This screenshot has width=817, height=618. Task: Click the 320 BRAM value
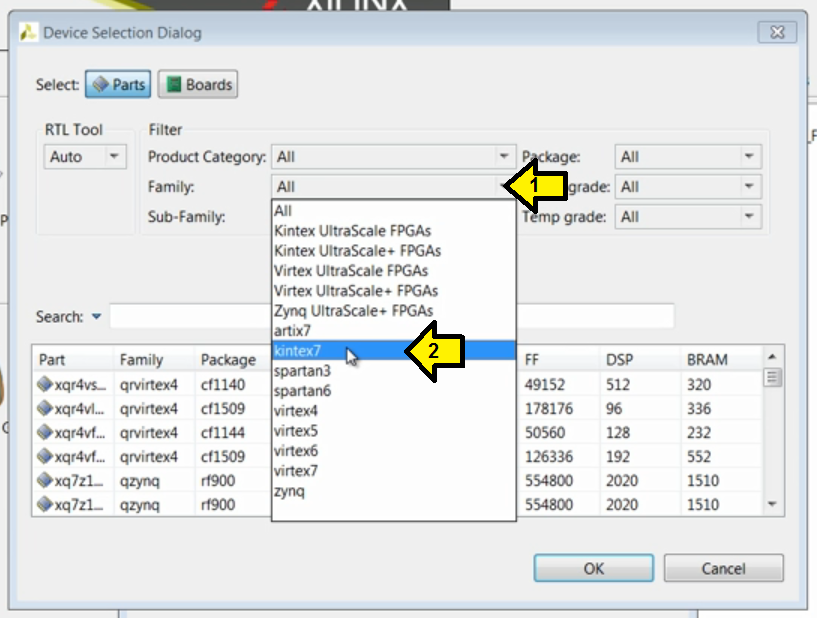point(699,385)
